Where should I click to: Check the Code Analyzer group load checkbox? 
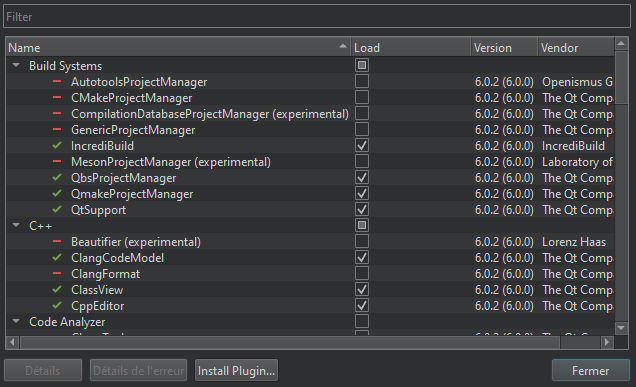(362, 321)
